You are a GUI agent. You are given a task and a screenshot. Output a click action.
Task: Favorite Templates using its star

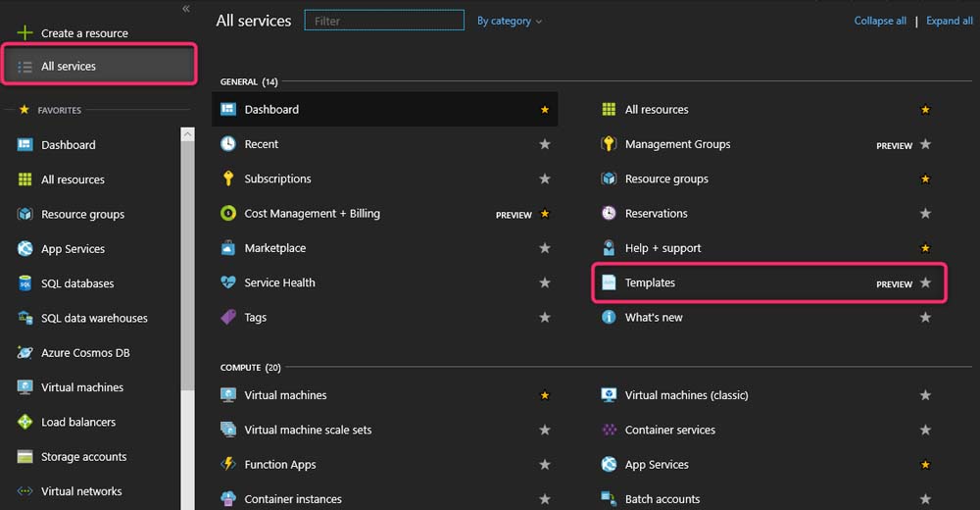pyautogui.click(x=925, y=282)
